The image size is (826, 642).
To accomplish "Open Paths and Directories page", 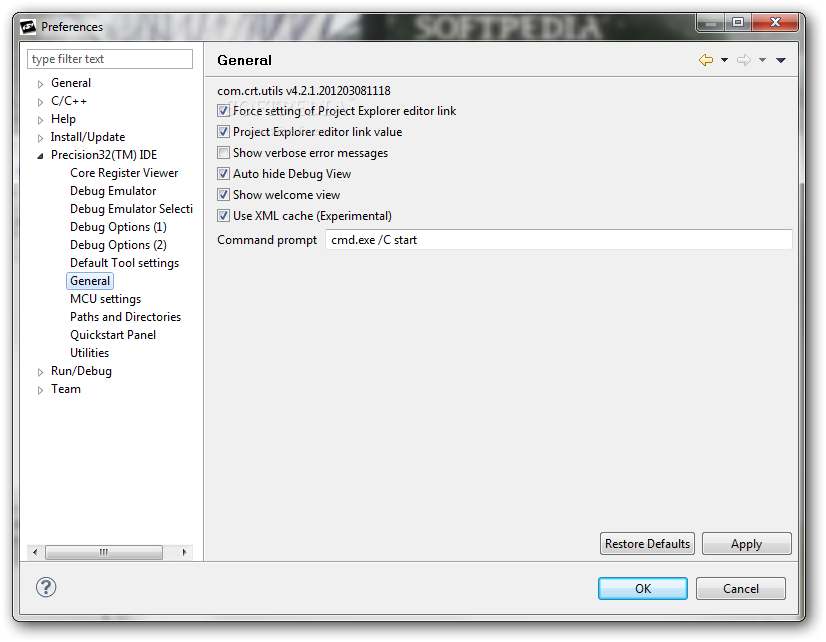I will [125, 317].
